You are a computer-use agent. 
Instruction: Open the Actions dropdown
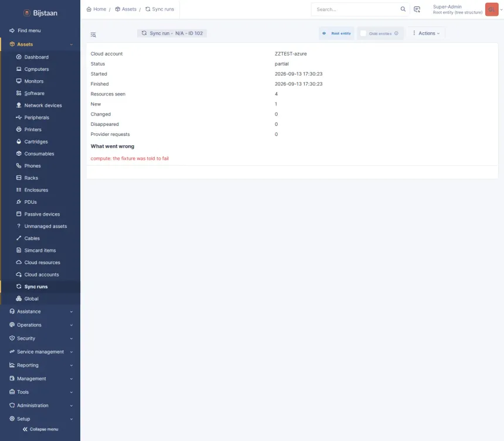coord(426,33)
